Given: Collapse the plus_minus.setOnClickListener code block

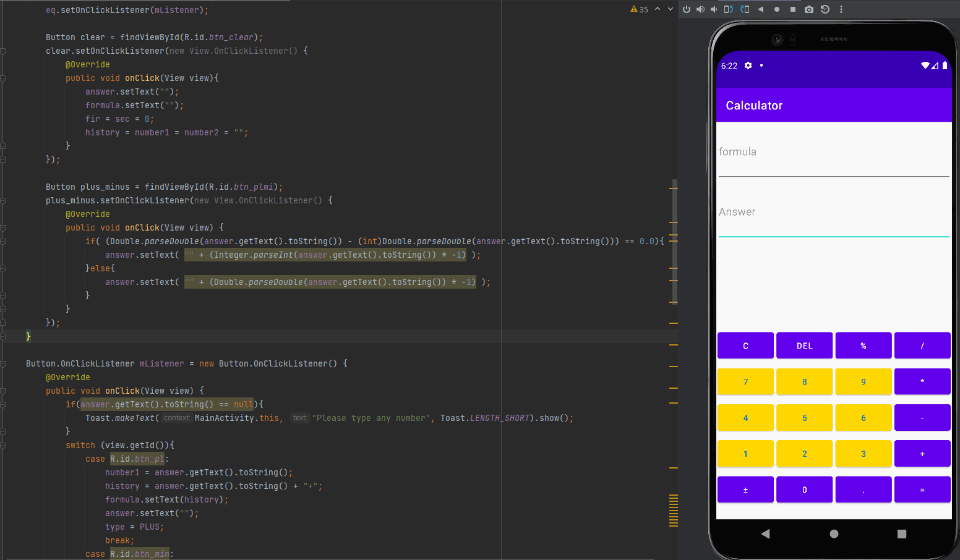Looking at the screenshot, I should 3,201.
